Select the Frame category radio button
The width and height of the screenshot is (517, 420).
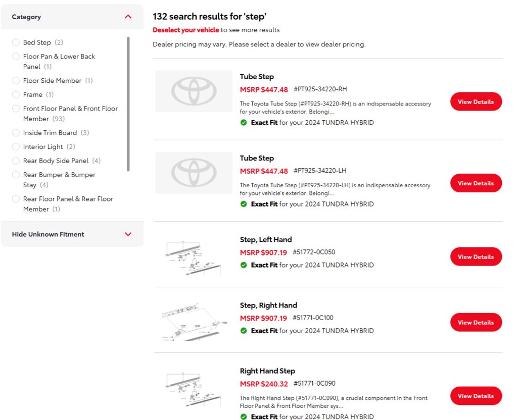coord(16,94)
